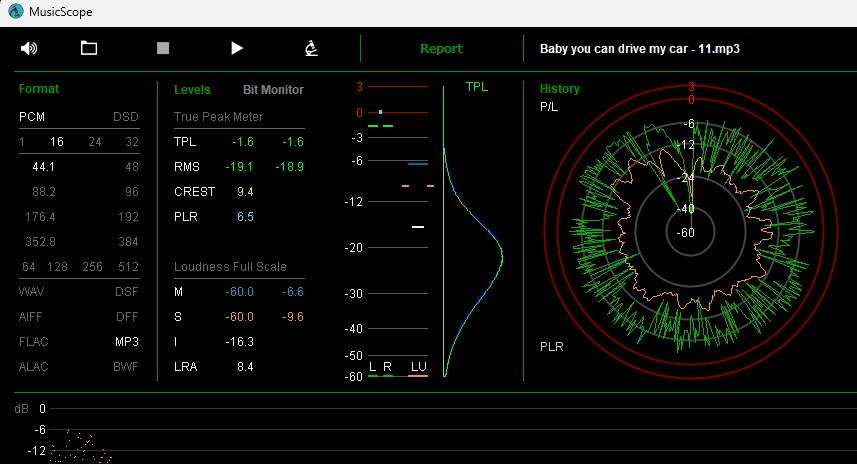
Task: Click the MP3 file type label
Action: (126, 341)
